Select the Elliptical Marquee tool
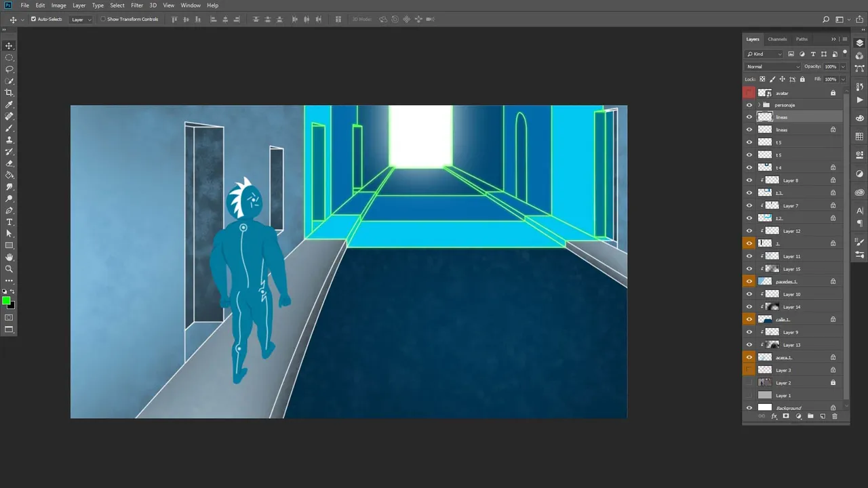 point(9,58)
